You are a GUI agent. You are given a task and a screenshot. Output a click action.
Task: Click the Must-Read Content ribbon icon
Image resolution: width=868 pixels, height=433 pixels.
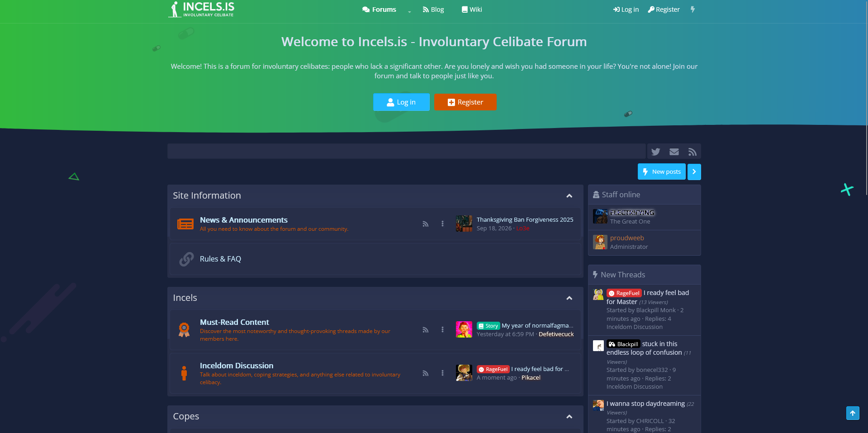[x=184, y=330]
